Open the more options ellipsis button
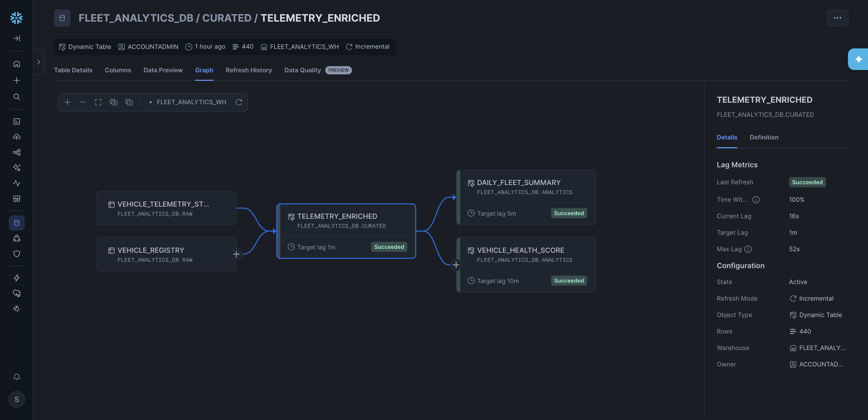868x420 pixels. pyautogui.click(x=837, y=18)
